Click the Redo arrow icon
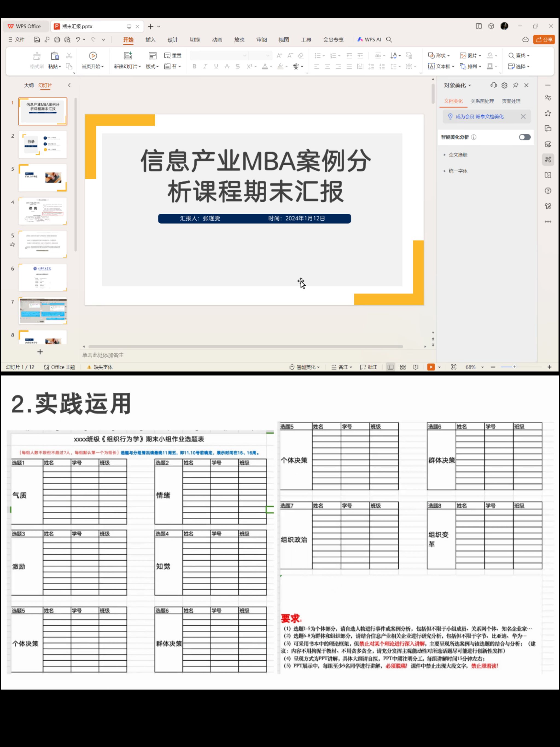Image resolution: width=560 pixels, height=747 pixels. coord(94,39)
